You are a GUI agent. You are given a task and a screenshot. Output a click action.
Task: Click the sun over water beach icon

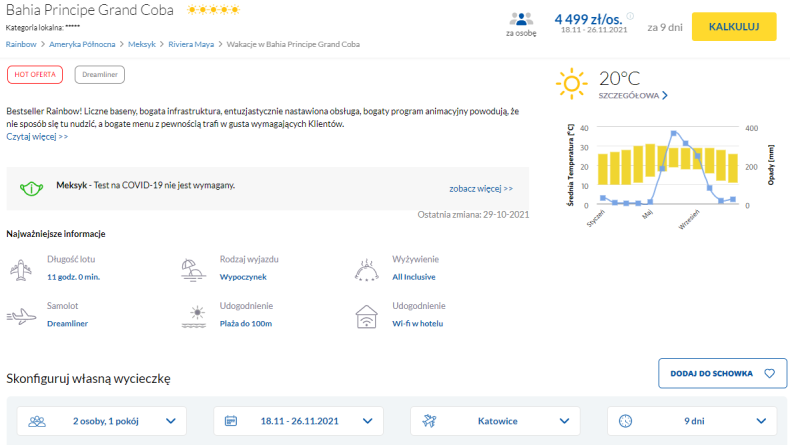click(x=194, y=316)
